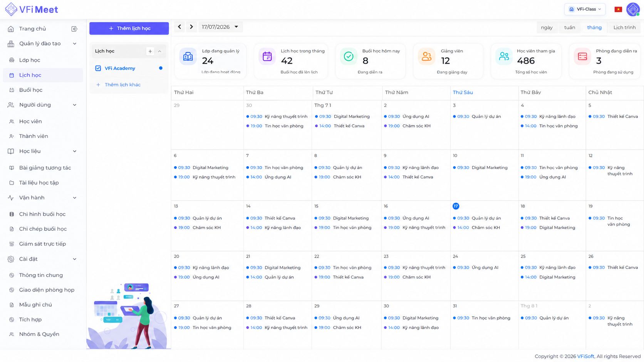Expand the Quản lý đào tạo menu
Image resolution: width=644 pixels, height=362 pixels.
43,43
